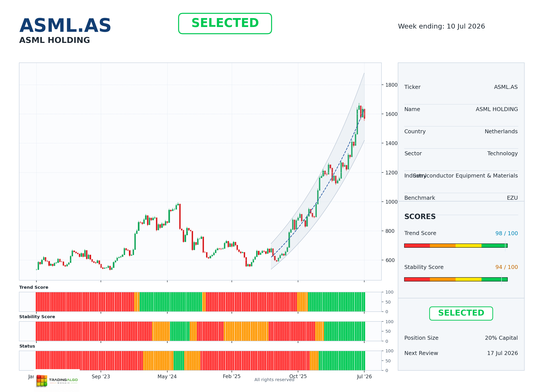Click the 1400 price axis label
Screen dimensions: 549x392
(391, 143)
